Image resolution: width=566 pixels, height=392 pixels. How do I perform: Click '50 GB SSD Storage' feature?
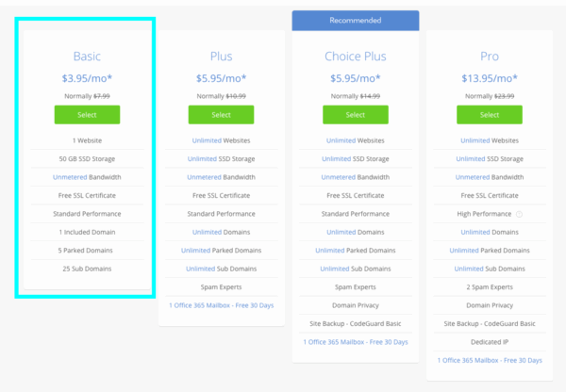87,159
